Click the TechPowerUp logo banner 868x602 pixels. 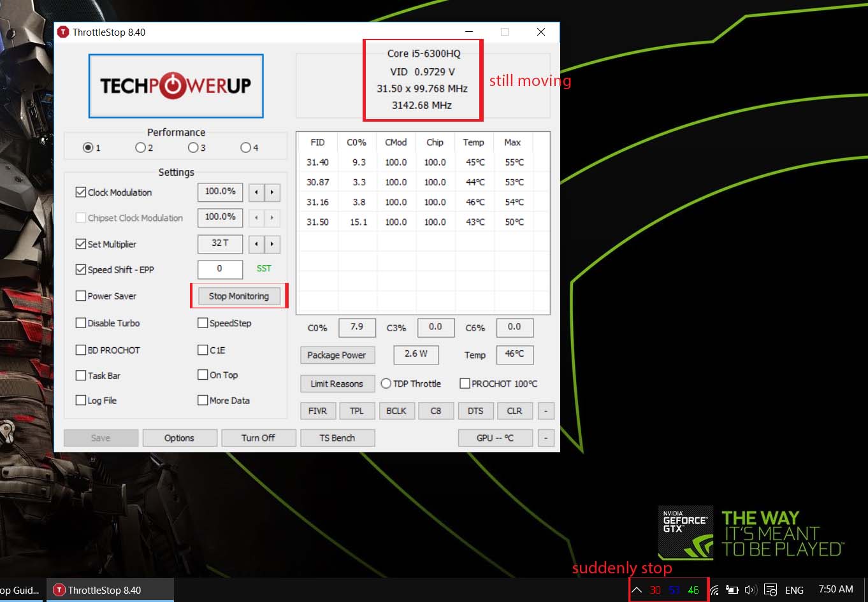(x=176, y=86)
